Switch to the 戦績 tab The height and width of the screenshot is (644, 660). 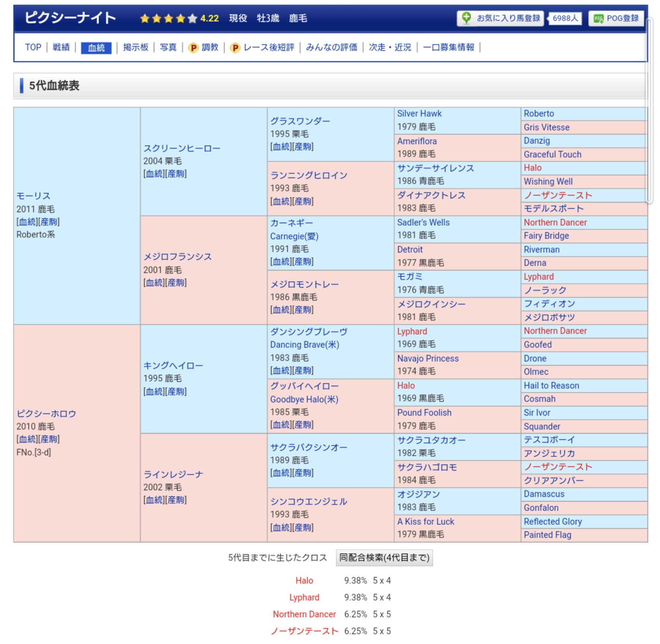click(61, 47)
